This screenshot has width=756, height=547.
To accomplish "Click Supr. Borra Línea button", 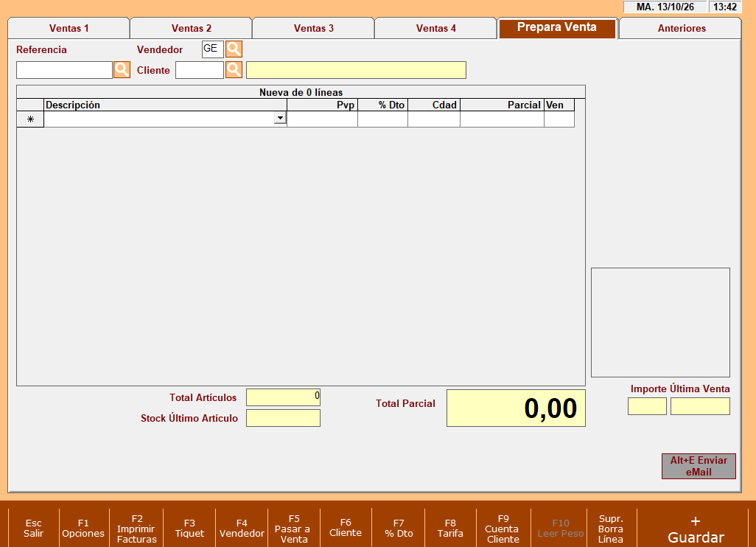I will (611, 528).
